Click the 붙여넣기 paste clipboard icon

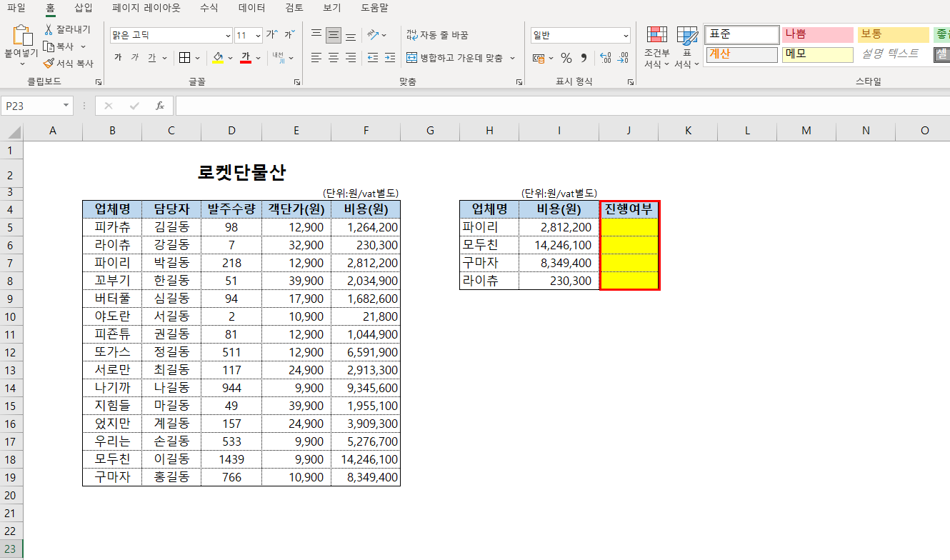click(x=22, y=35)
